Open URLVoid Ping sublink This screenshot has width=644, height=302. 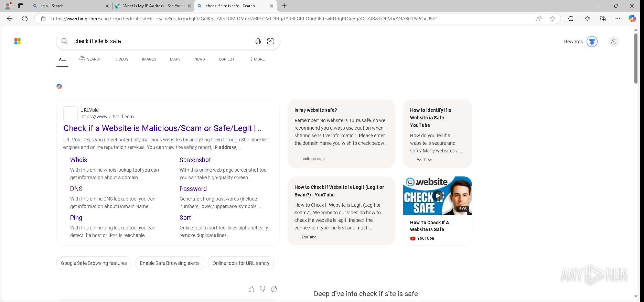(x=76, y=218)
